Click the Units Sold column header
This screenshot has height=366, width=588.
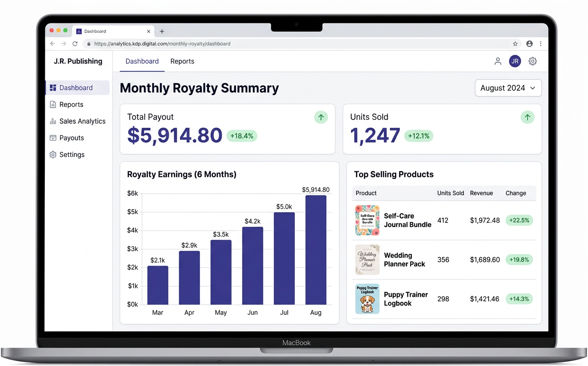click(x=450, y=193)
